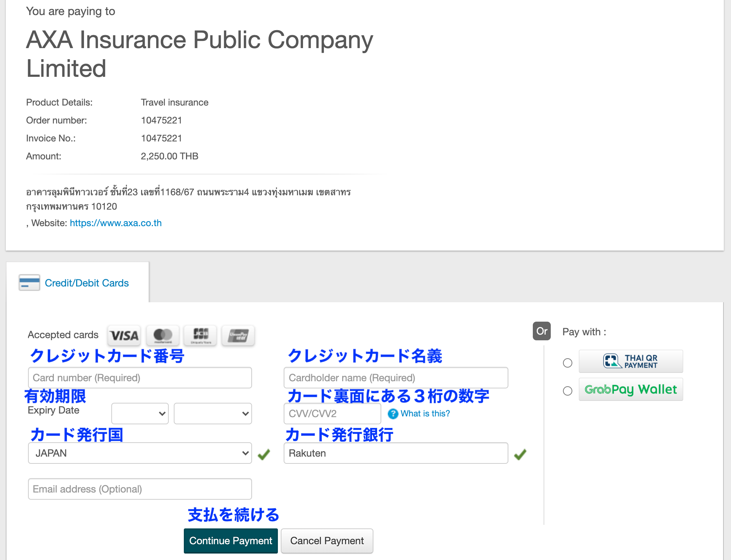Open the https://www.axa.co.th website link

tap(116, 223)
